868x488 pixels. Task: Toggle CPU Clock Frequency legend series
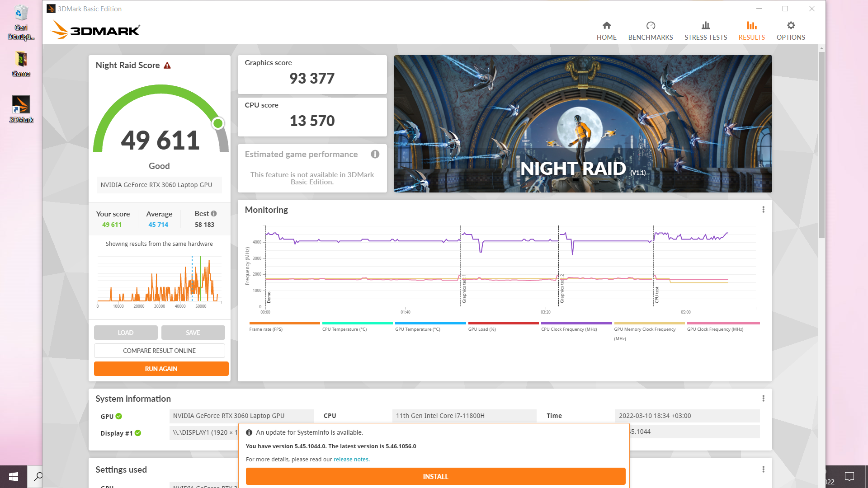point(569,329)
